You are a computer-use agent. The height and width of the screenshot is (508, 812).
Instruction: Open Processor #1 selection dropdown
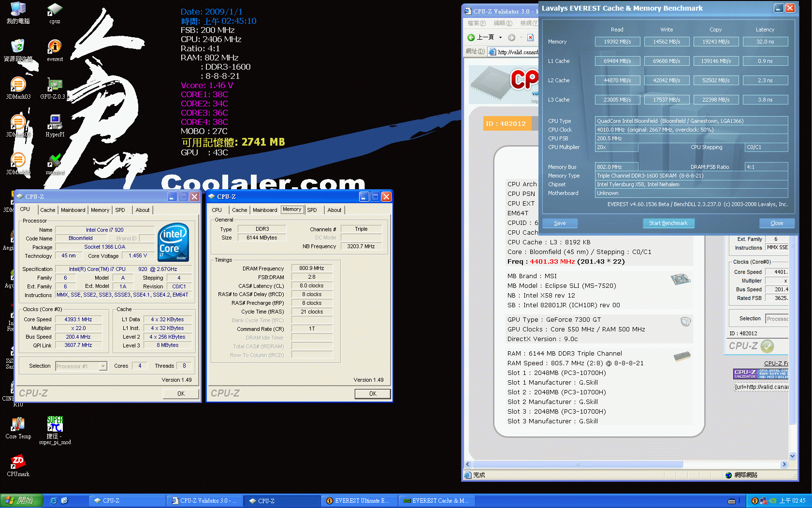pyautogui.click(x=103, y=366)
